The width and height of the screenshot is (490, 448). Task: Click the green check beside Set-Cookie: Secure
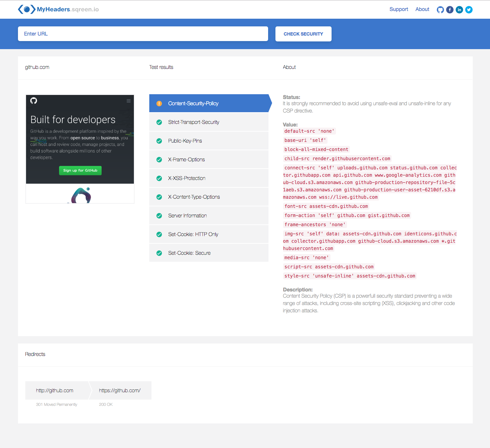coord(159,253)
